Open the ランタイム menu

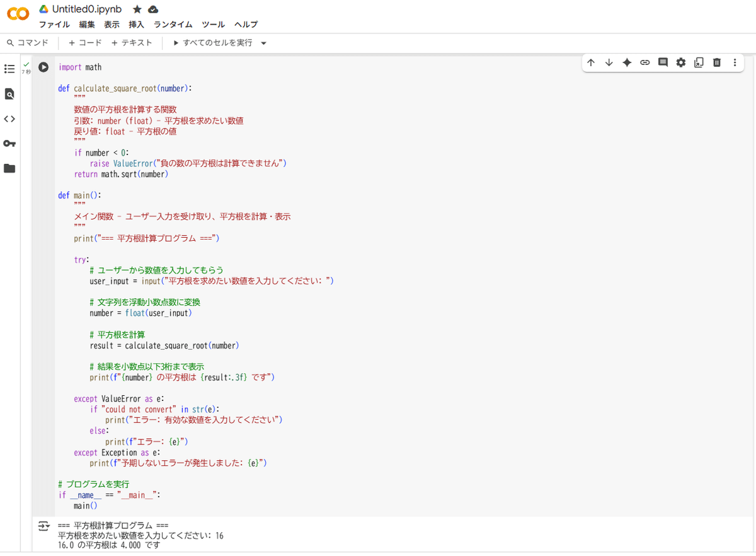173,24
